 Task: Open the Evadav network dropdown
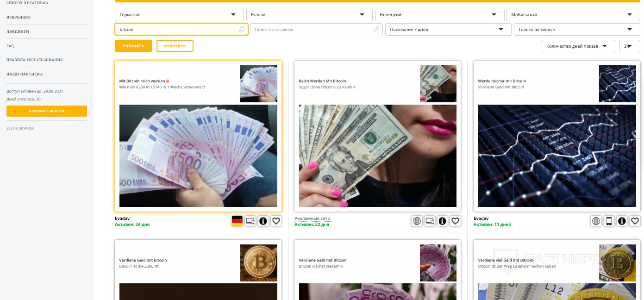(x=309, y=15)
